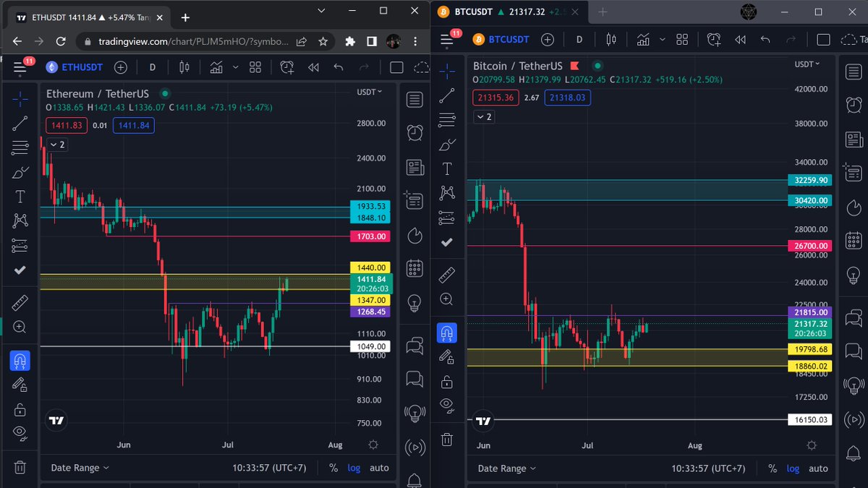
Task: Open USDT currency dropdown on ETHUSDT chart
Action: pyautogui.click(x=370, y=92)
